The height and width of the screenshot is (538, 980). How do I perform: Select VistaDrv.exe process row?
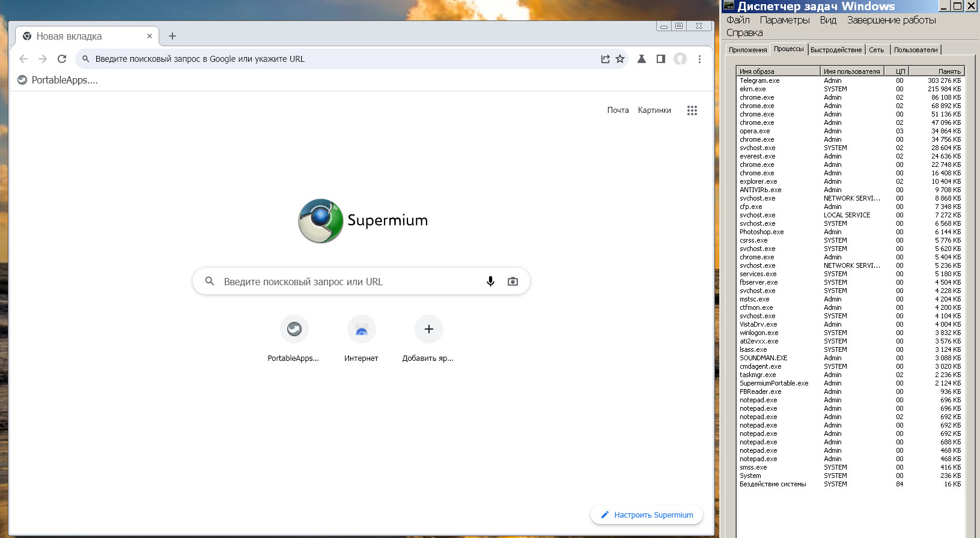coord(850,324)
